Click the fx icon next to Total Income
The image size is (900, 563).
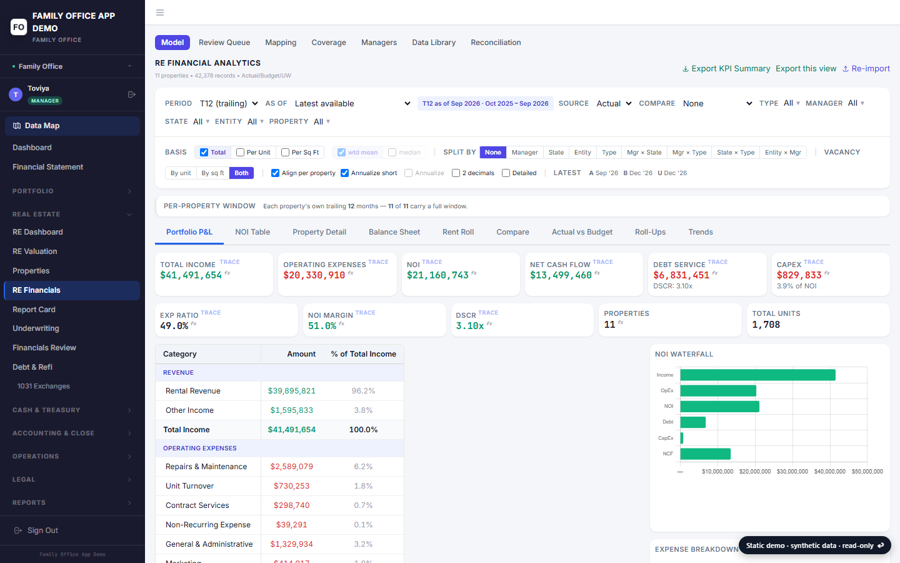(x=227, y=274)
